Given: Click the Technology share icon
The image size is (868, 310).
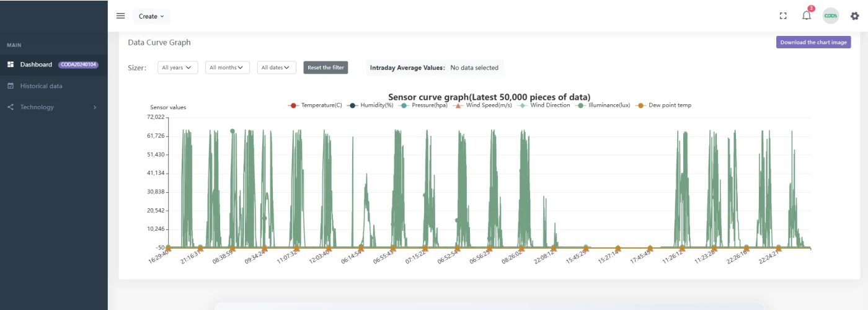Looking at the screenshot, I should pyautogui.click(x=11, y=107).
